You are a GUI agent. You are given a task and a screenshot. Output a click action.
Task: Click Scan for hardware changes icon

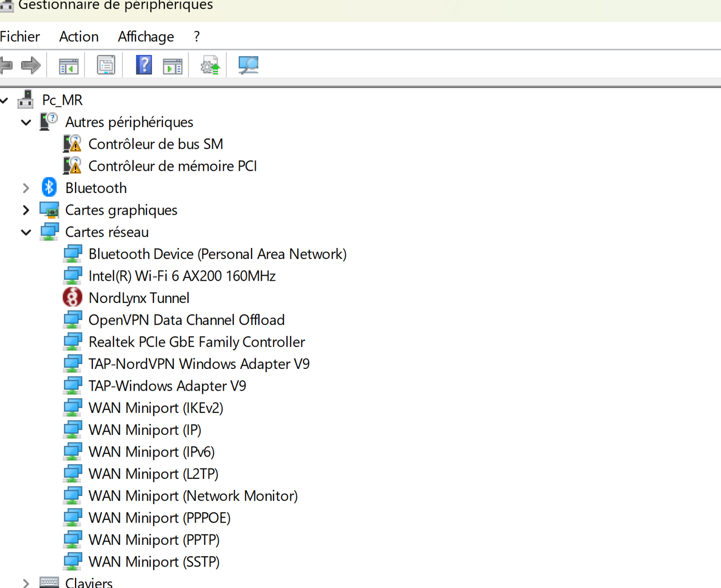(248, 65)
